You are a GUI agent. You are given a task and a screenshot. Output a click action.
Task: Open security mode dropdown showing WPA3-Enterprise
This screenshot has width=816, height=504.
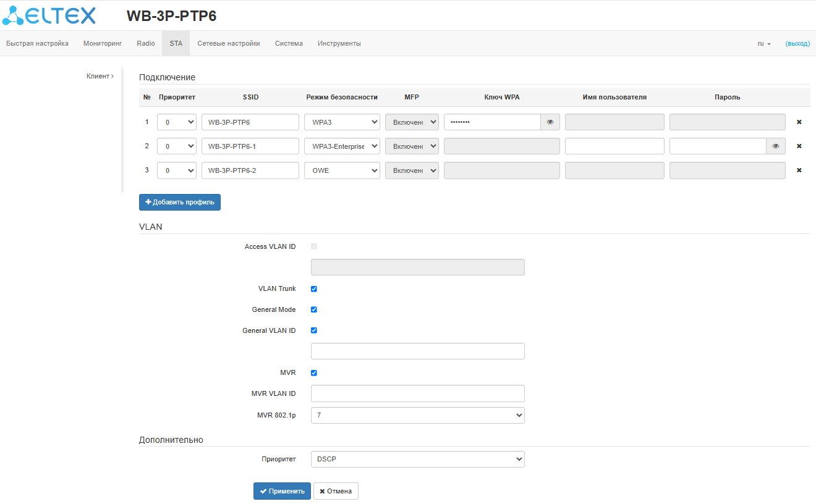coord(342,146)
